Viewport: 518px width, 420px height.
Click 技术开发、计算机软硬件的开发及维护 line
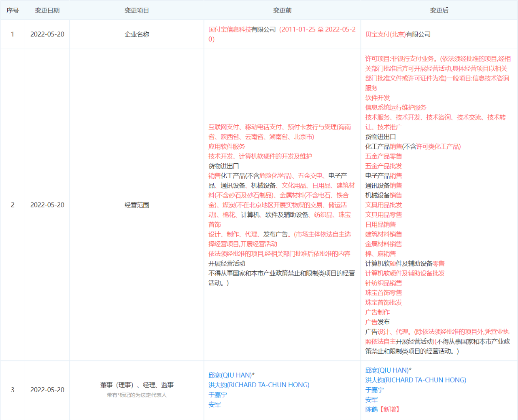tap(260, 156)
